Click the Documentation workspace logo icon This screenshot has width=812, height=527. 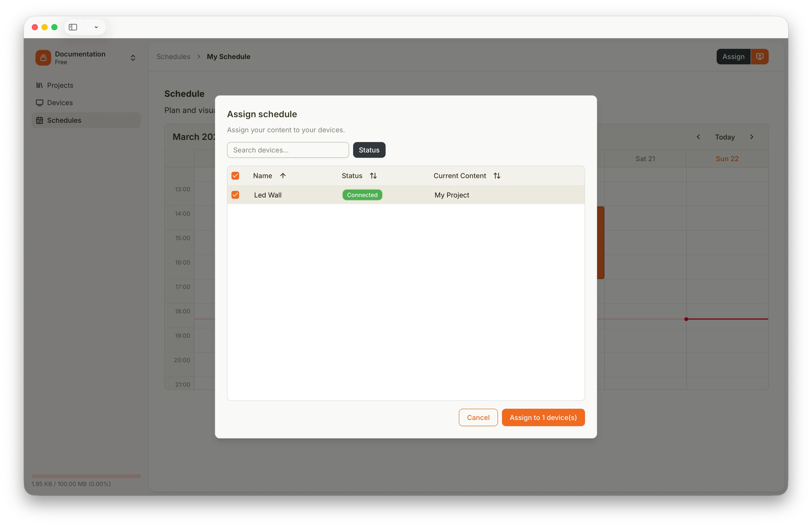43,58
